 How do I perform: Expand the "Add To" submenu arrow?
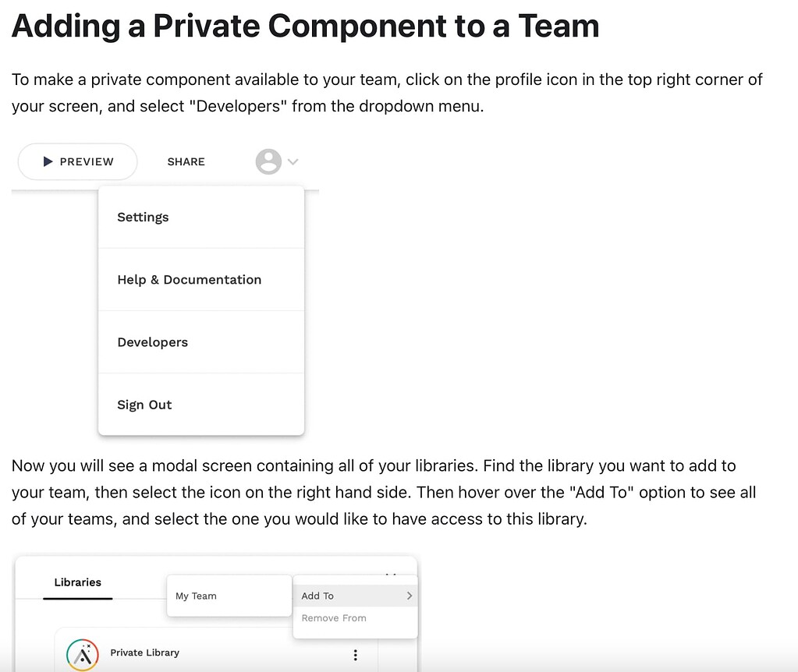point(410,596)
